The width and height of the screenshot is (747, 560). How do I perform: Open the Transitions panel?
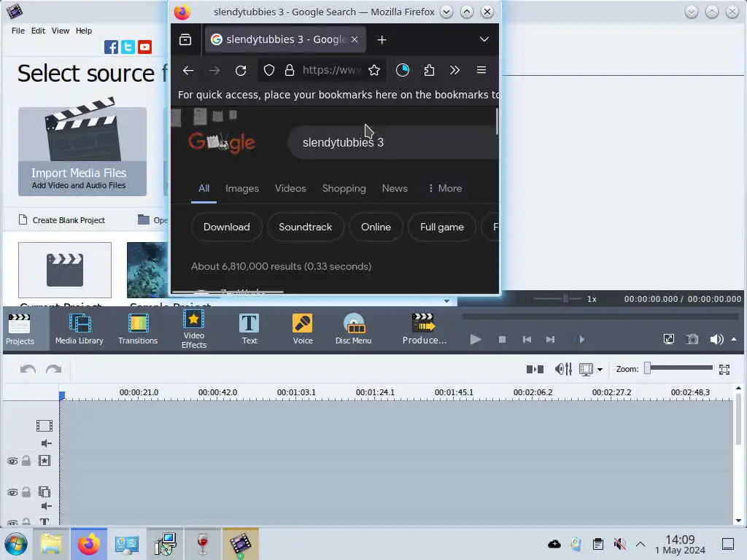pyautogui.click(x=138, y=330)
